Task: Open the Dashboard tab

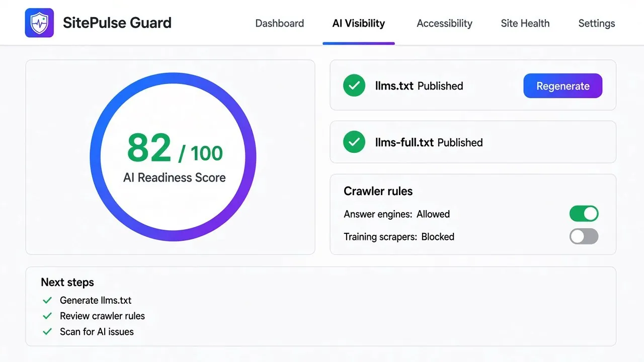Action: (280, 23)
